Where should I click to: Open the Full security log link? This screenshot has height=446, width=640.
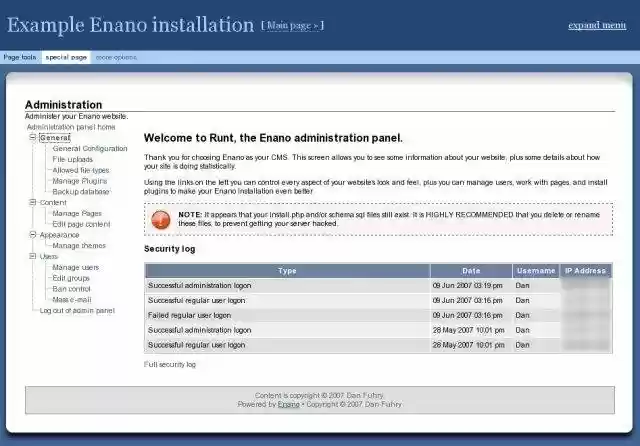[x=170, y=364]
